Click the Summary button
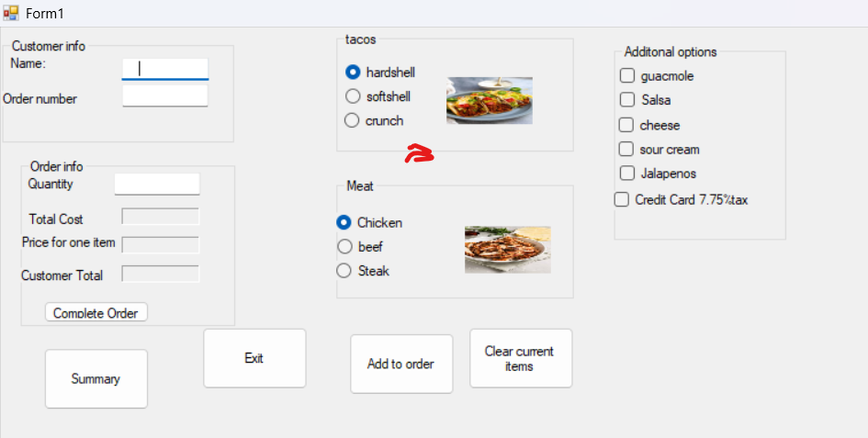 tap(96, 378)
